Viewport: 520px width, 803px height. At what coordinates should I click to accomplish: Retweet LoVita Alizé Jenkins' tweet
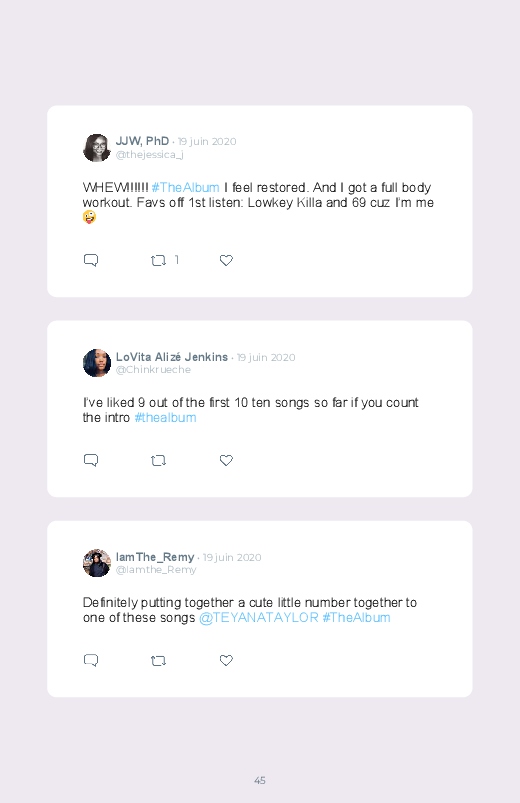[x=158, y=460]
